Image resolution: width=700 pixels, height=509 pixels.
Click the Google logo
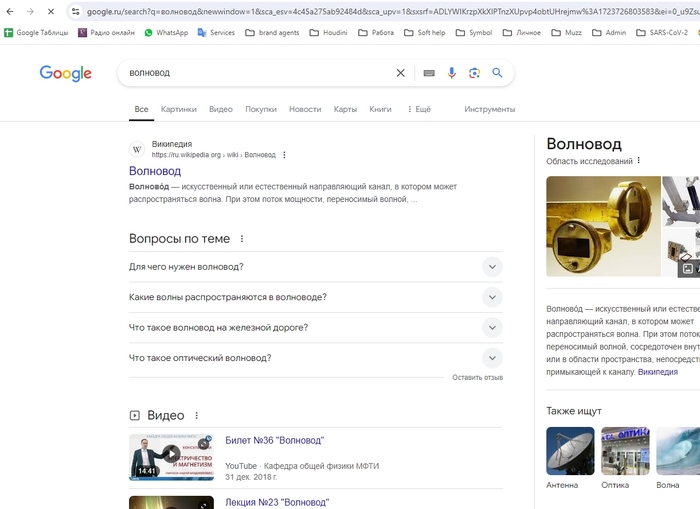point(65,74)
